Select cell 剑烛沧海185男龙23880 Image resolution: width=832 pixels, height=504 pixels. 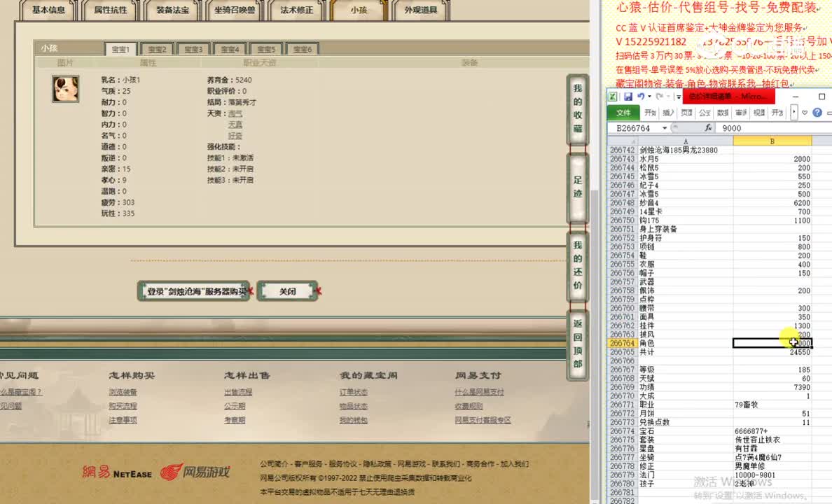[x=686, y=150]
